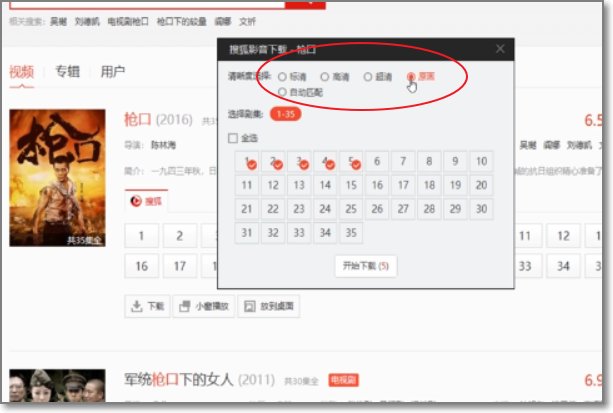This screenshot has width=613, height=413.
Task: Play episode 1 from the results page
Action: coord(142,236)
